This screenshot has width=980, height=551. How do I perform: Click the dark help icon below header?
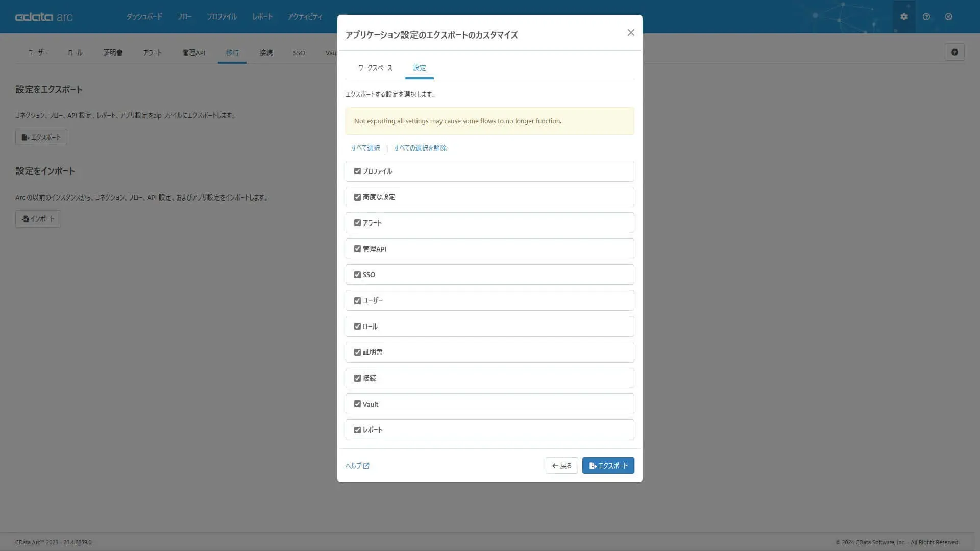coord(954,52)
